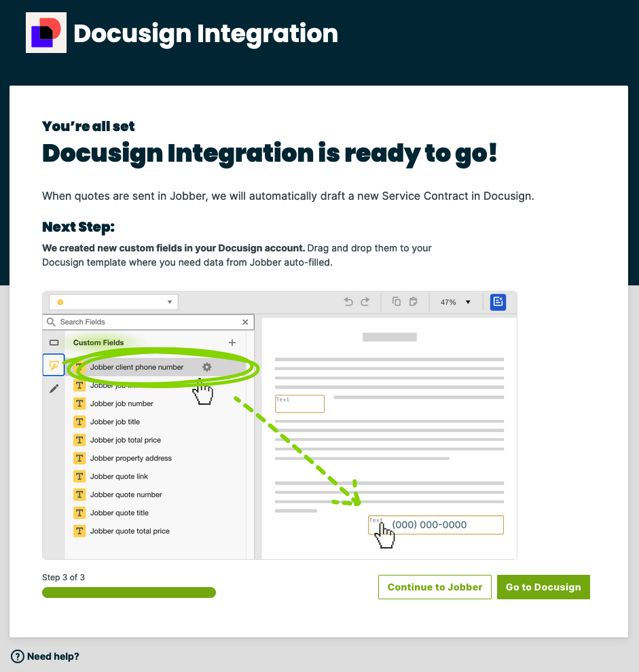Click the Search Fields input box

(148, 322)
